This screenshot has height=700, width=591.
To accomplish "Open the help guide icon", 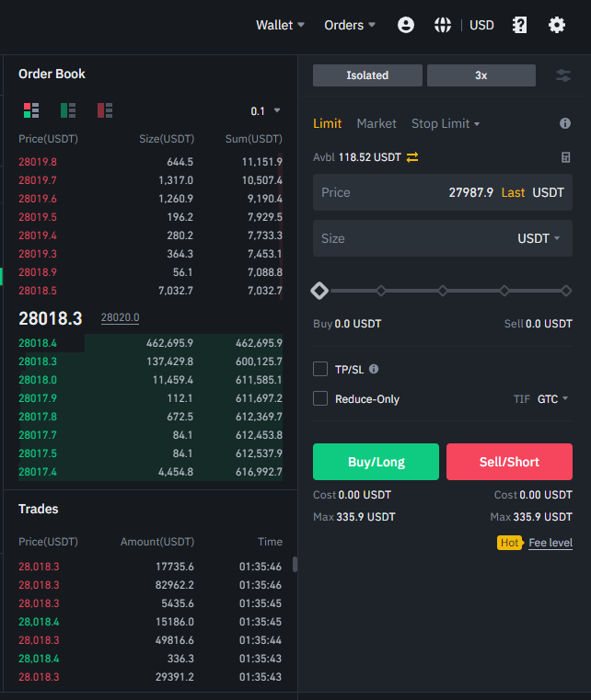I will pyautogui.click(x=520, y=25).
